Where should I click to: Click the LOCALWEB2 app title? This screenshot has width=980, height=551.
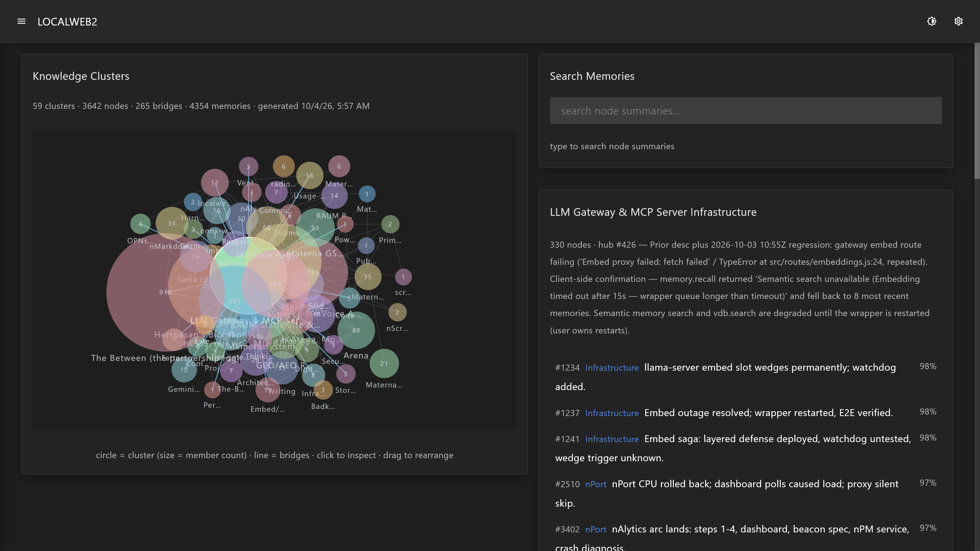coord(67,22)
